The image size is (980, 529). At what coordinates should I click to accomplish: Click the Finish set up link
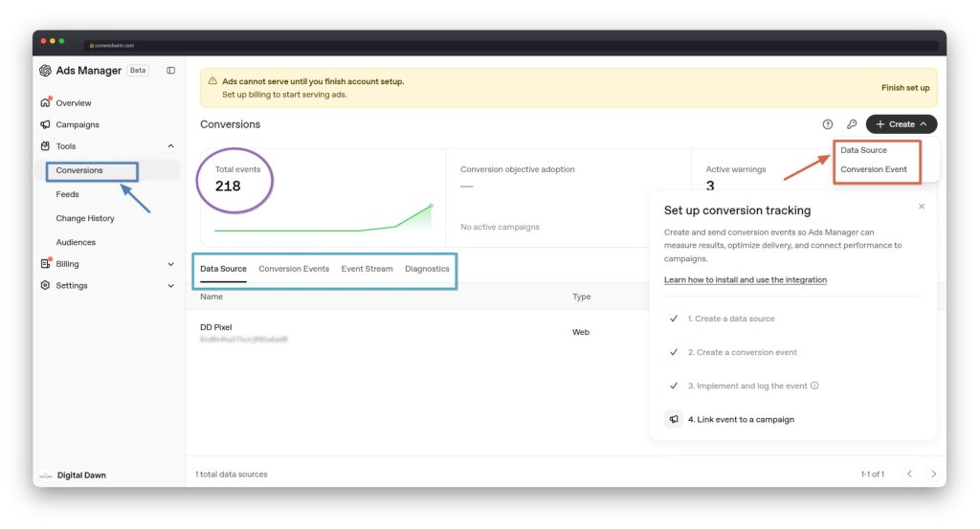click(905, 87)
